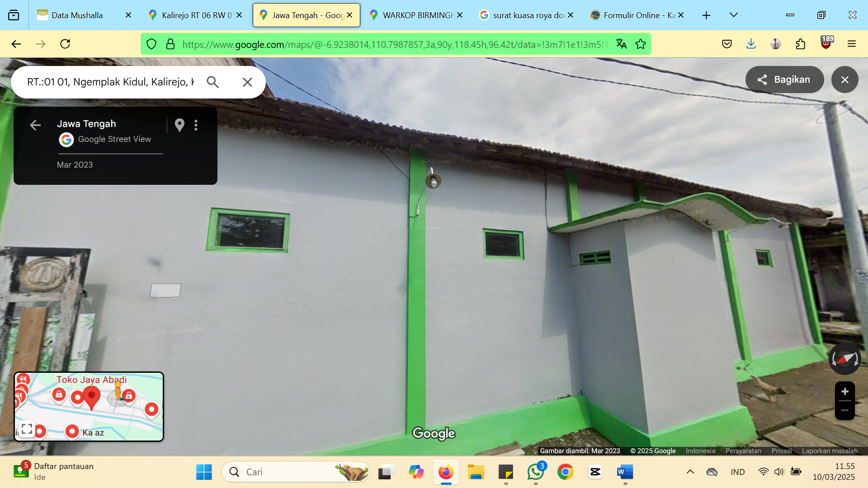Image resolution: width=868 pixels, height=488 pixels.
Task: Clear the Maps search field with X
Action: tap(247, 82)
